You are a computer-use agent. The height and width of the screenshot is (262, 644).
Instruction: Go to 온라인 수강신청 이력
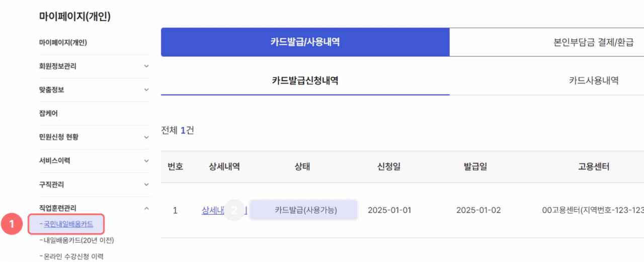(x=73, y=256)
